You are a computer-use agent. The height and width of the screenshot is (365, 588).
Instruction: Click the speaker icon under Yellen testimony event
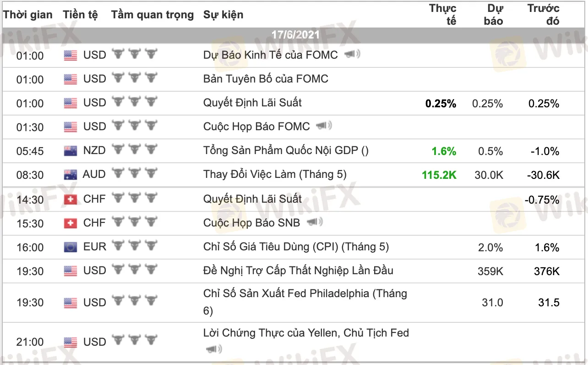click(x=213, y=350)
